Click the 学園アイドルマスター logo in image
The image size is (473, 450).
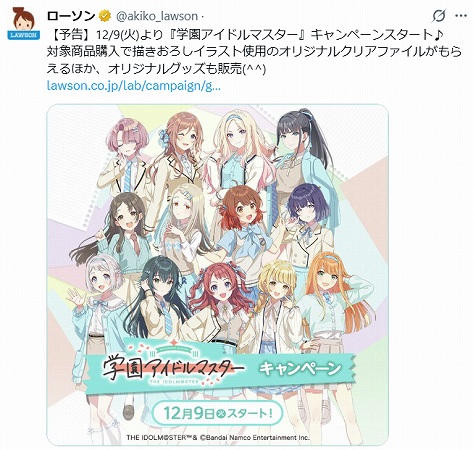click(173, 367)
